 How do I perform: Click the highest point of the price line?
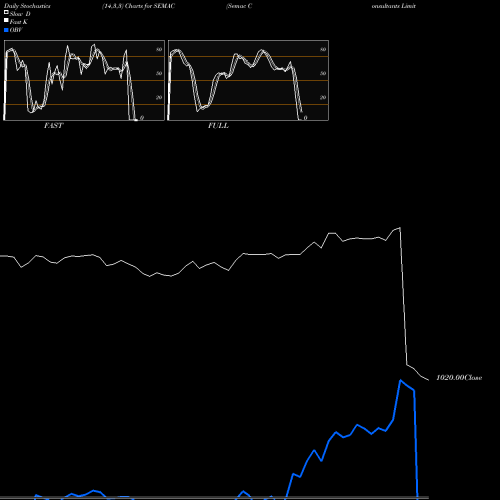point(400,228)
